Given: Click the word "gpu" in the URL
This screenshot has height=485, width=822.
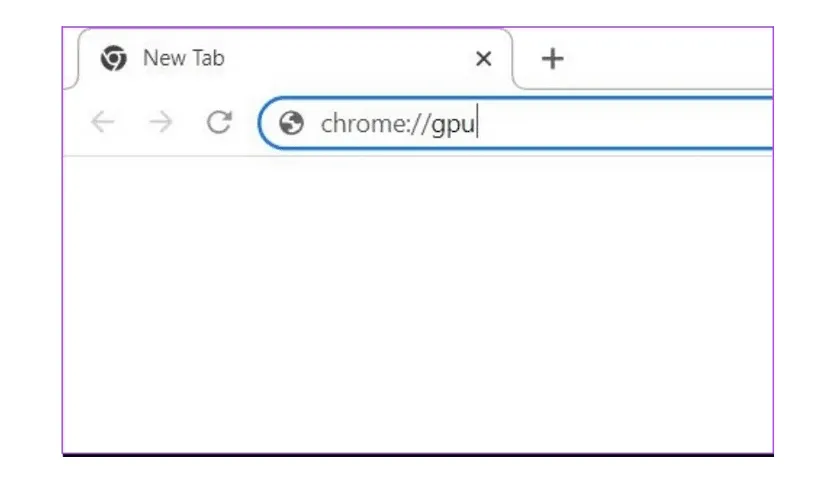Looking at the screenshot, I should [x=453, y=125].
